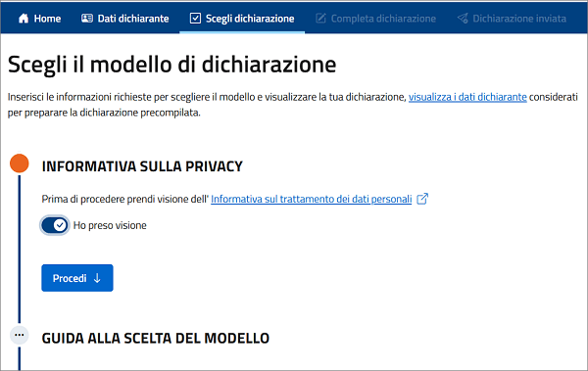
Task: Click the Completa dichiarazione pencil icon
Action: (x=320, y=18)
